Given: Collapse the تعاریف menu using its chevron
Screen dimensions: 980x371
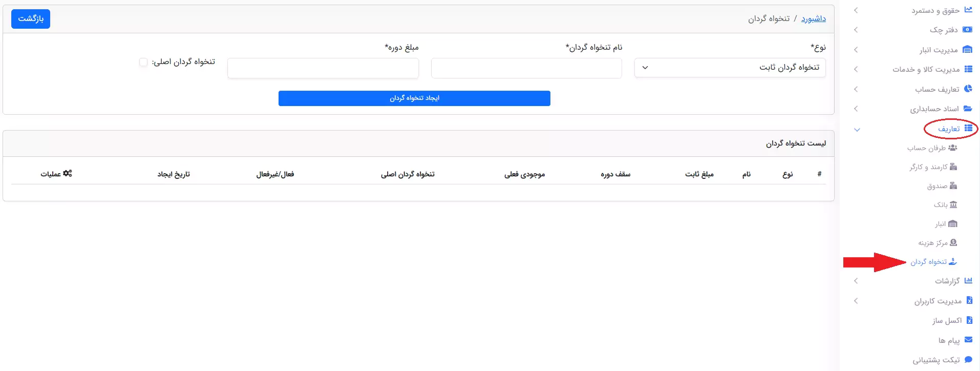Looking at the screenshot, I should coord(857,130).
